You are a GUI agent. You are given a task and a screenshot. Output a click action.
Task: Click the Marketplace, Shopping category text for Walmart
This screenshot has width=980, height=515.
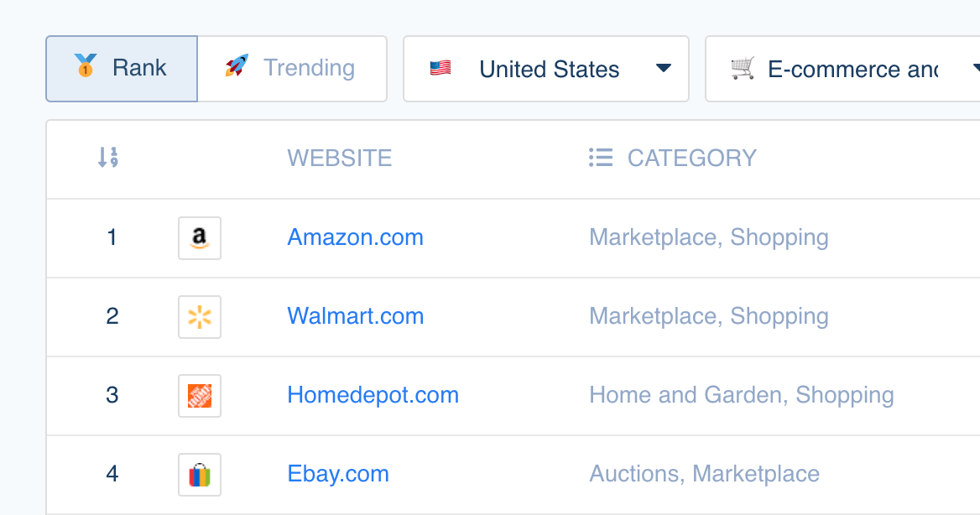[709, 316]
